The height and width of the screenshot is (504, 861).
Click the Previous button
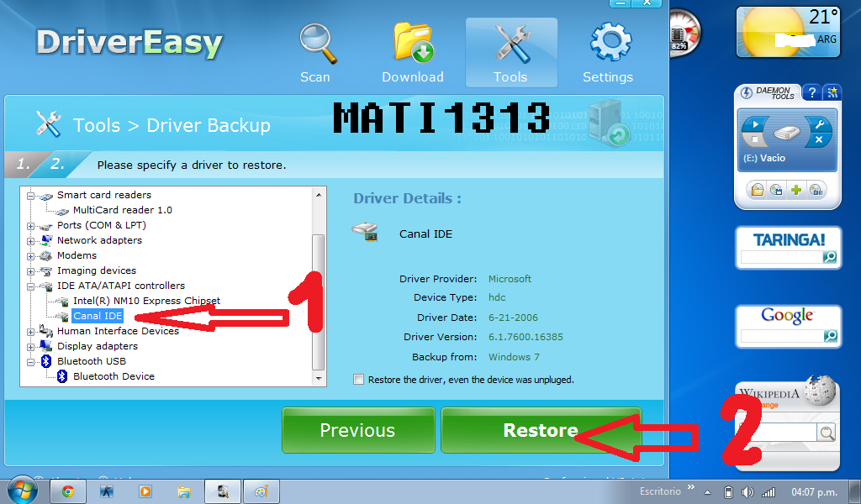click(x=358, y=430)
